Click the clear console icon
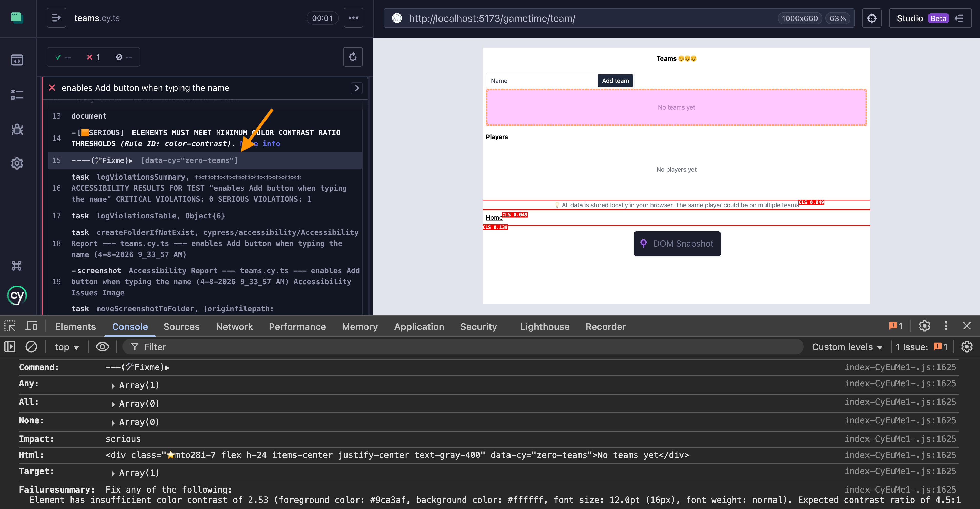 31,346
